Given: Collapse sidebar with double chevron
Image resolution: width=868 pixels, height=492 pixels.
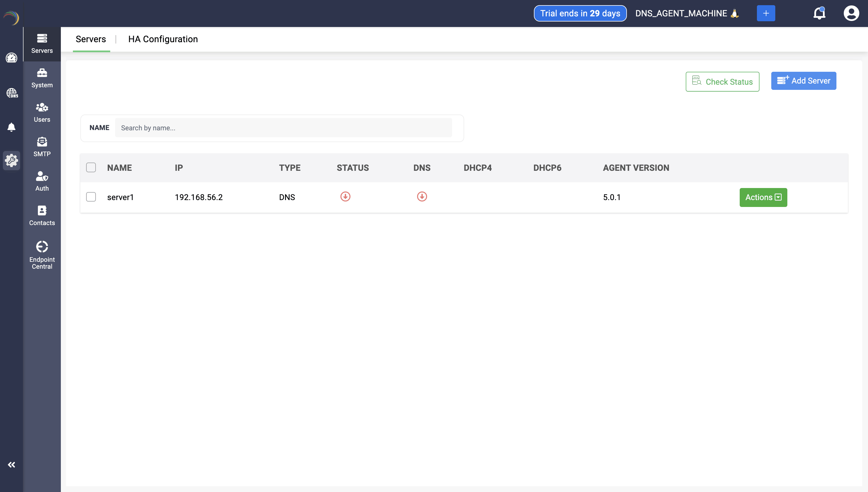Looking at the screenshot, I should coord(11,465).
